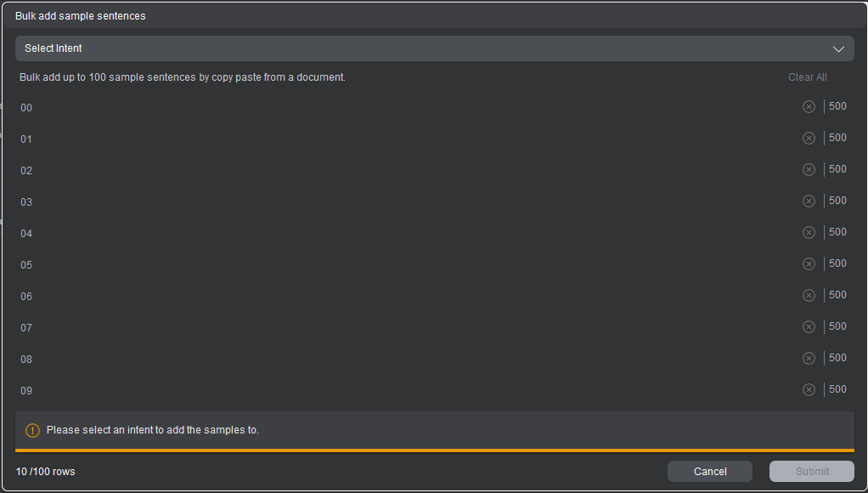Clear the sentence in row 01
Image resolution: width=868 pixels, height=493 pixels.
(809, 139)
